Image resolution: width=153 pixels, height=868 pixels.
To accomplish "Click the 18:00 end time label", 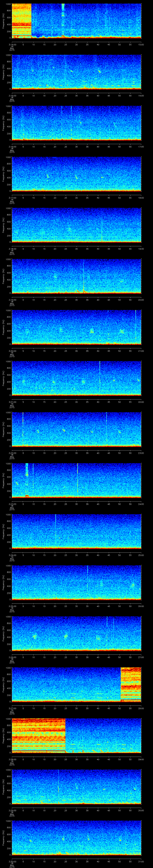I will point(141,198).
